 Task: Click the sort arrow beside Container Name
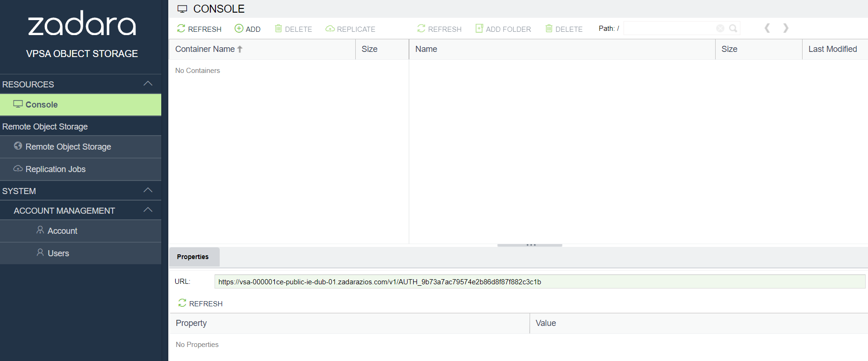240,49
